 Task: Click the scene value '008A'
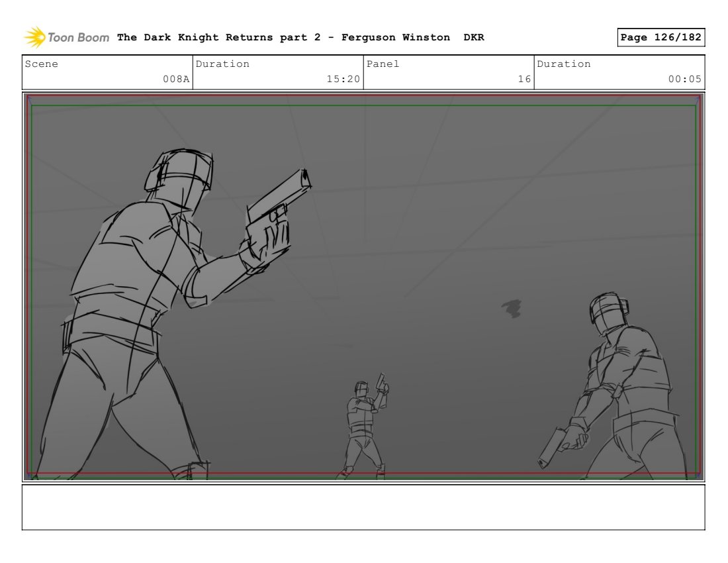176,79
